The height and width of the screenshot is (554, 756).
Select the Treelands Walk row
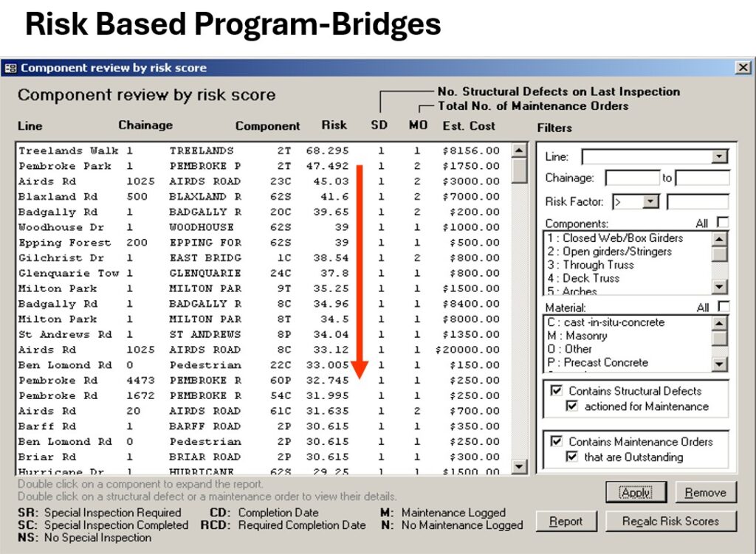tap(264, 150)
